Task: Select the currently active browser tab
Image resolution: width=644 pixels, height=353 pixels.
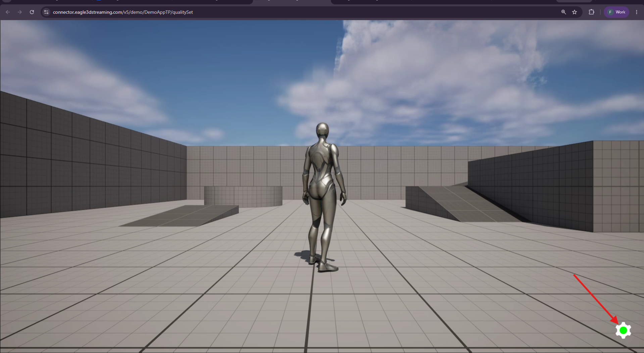Action: click(x=291, y=2)
